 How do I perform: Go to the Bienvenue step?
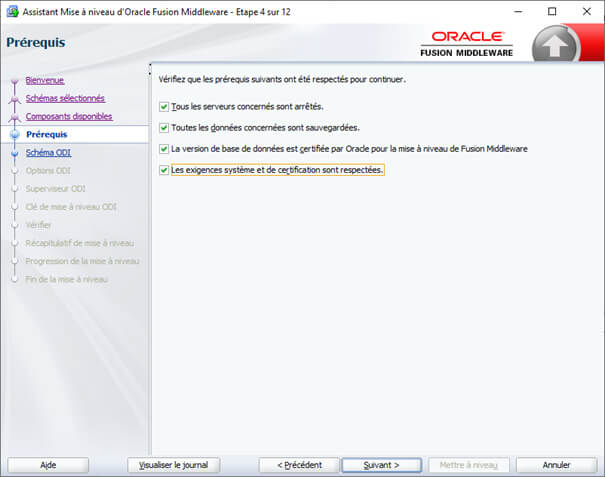pos(45,80)
